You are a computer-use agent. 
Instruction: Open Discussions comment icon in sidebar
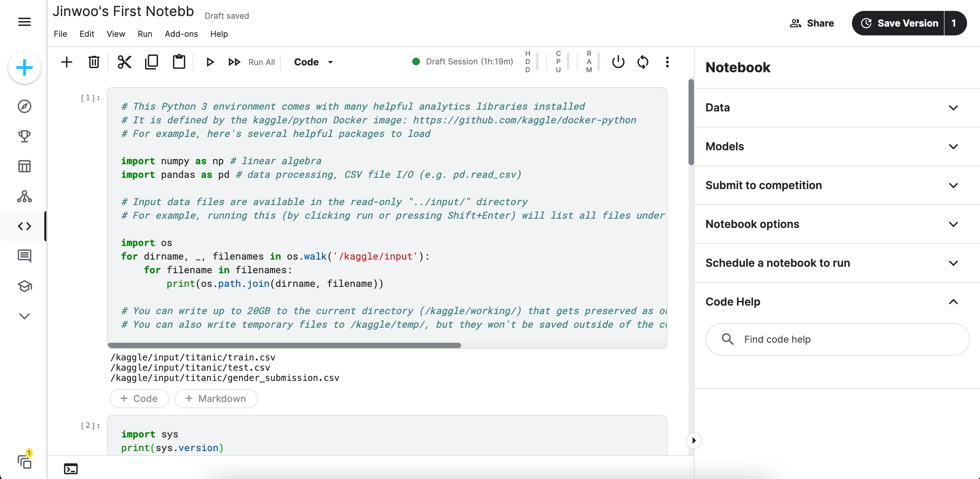(25, 256)
